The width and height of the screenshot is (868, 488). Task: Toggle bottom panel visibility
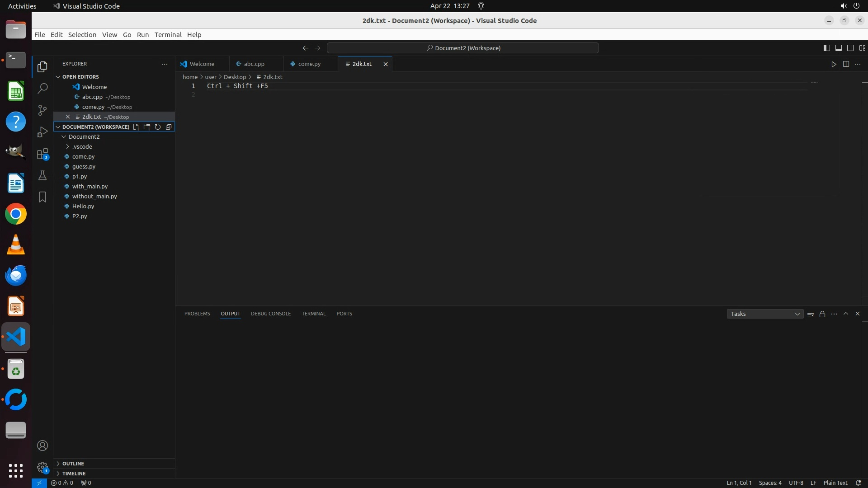(838, 48)
